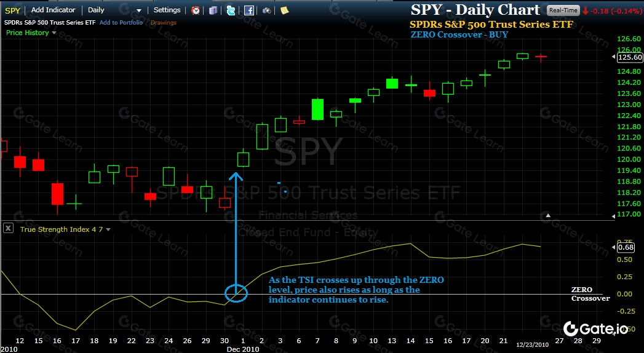
Task: Click the Dec 2010 month label
Action: click(243, 349)
